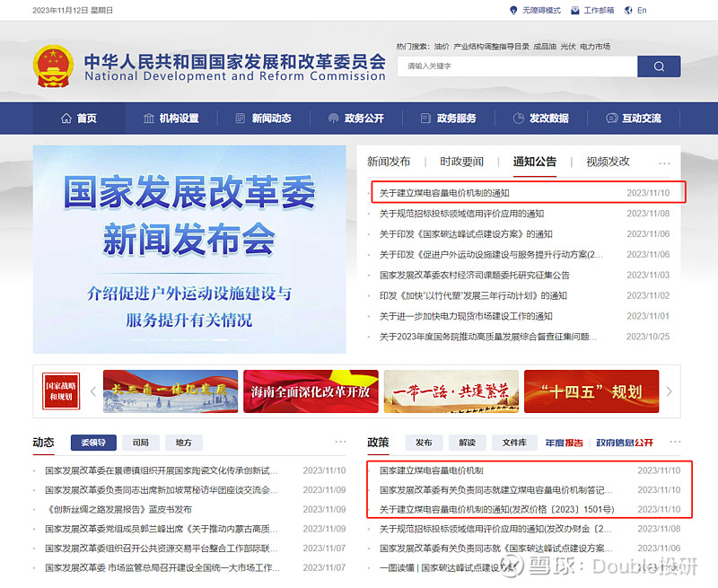Click the 国家战略和规划 red badge
Image resolution: width=718 pixels, height=588 pixels.
pos(61,391)
